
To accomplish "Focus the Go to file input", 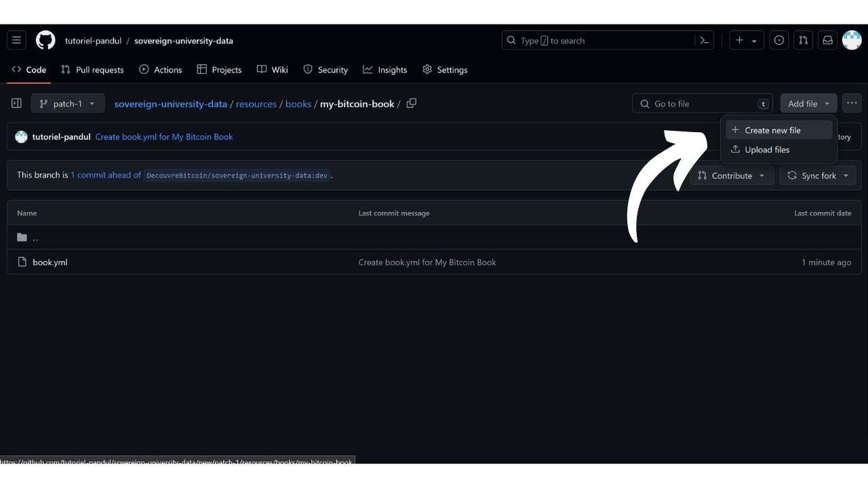I will 703,104.
